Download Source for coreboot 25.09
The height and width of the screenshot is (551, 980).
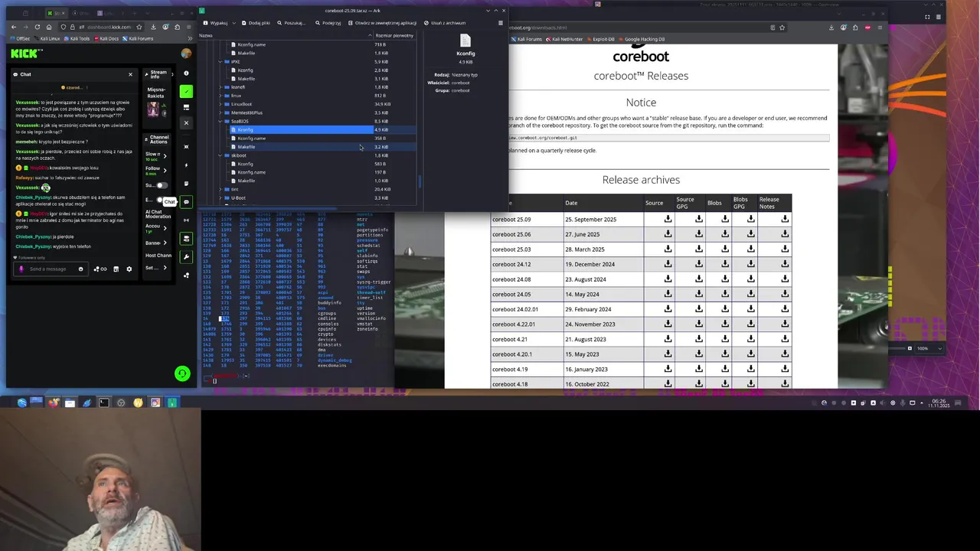tap(668, 219)
